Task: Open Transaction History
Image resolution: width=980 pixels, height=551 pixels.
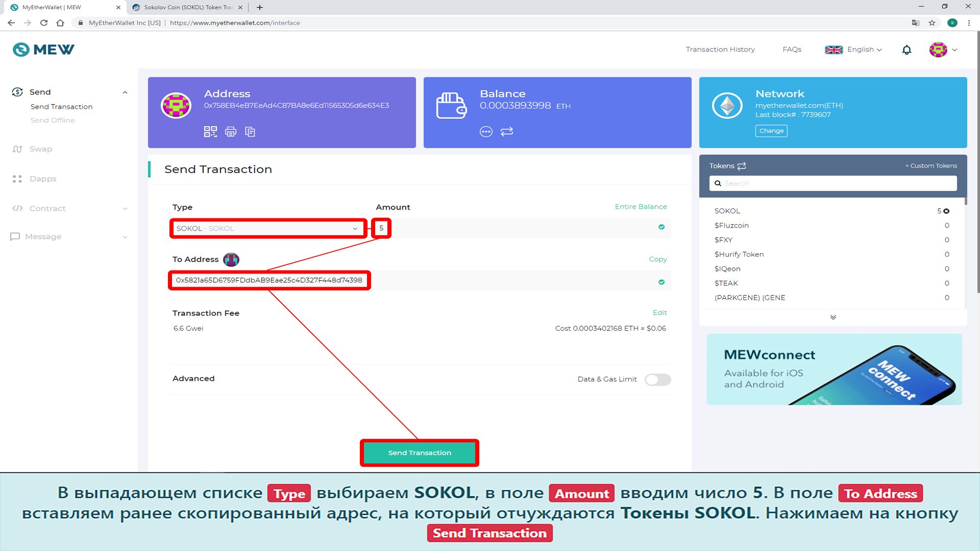Action: point(720,49)
